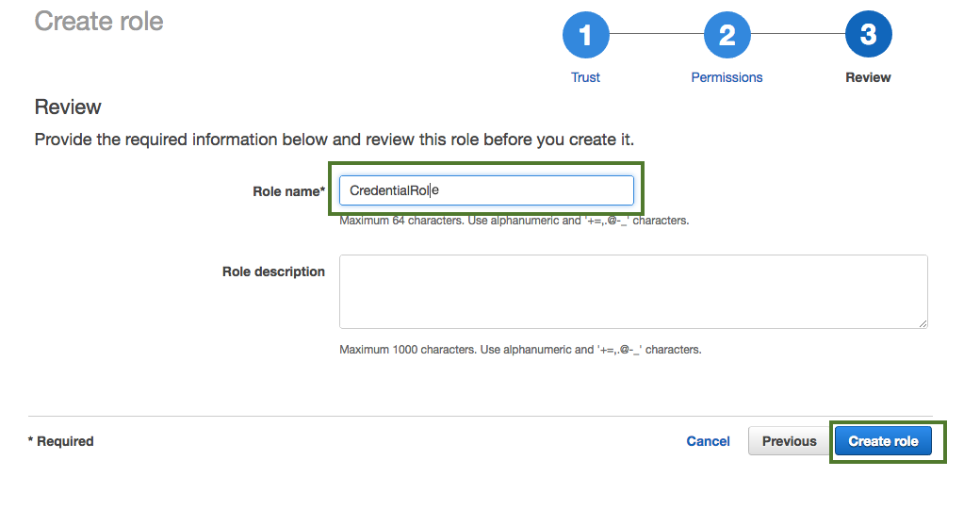
Task: Cancel the role creation
Action: 708,441
